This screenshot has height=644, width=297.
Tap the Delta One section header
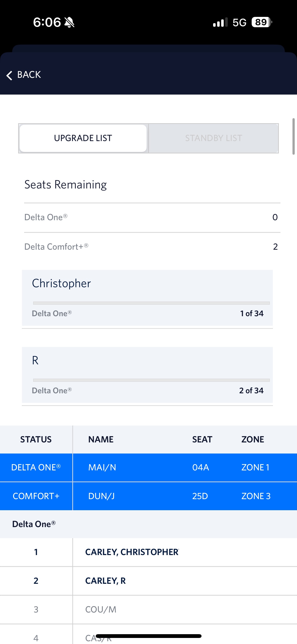click(x=34, y=524)
